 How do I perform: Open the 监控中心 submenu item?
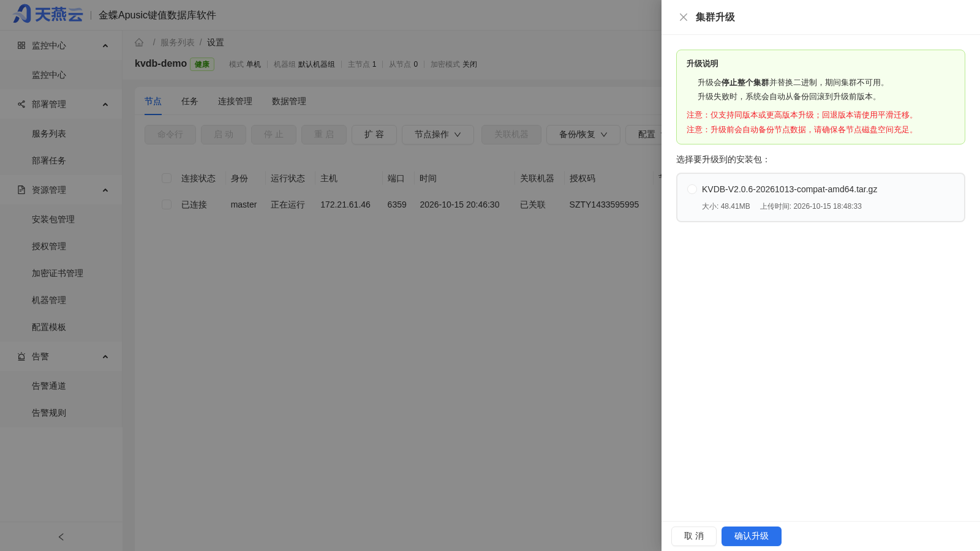tap(49, 75)
